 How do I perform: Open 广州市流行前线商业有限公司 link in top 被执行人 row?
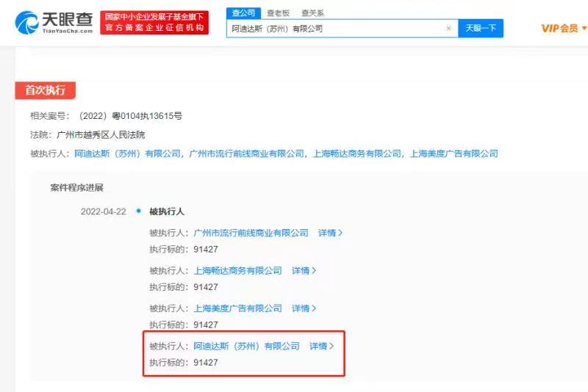pyautogui.click(x=247, y=153)
